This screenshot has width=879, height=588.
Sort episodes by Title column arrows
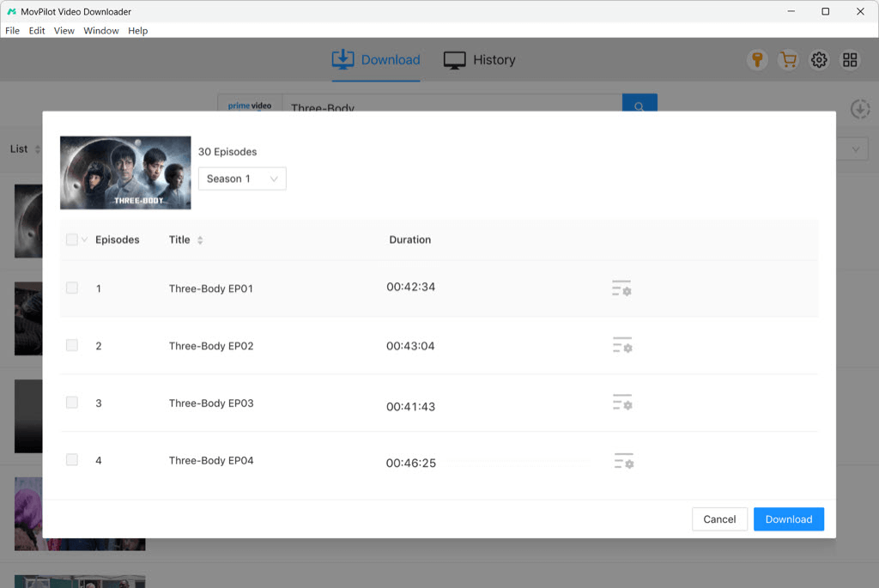200,239
